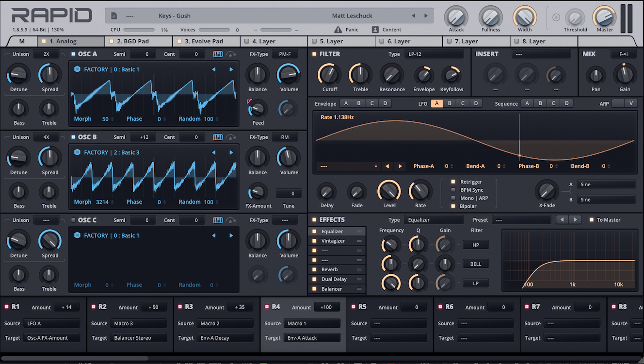
Task: Open the MIX routing F->I dropdown
Action: [623, 54]
